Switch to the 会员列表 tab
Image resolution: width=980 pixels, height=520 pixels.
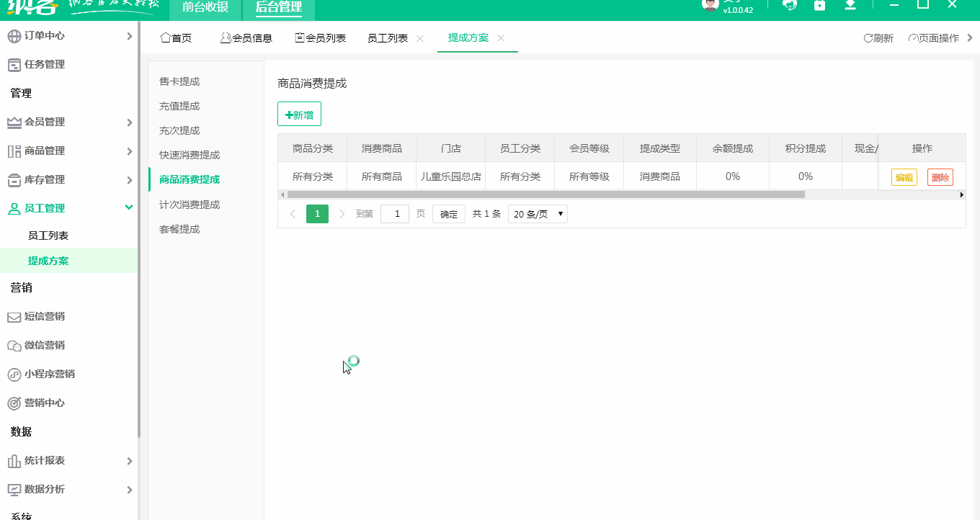coord(320,38)
